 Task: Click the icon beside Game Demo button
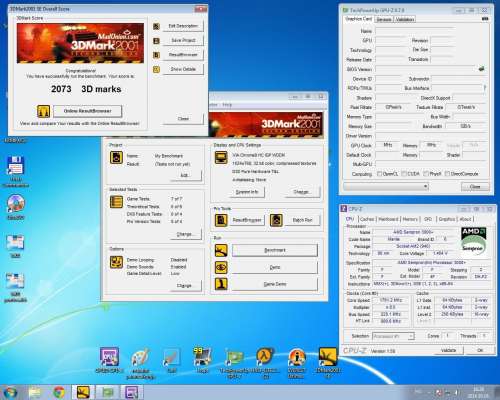pyautogui.click(x=221, y=284)
